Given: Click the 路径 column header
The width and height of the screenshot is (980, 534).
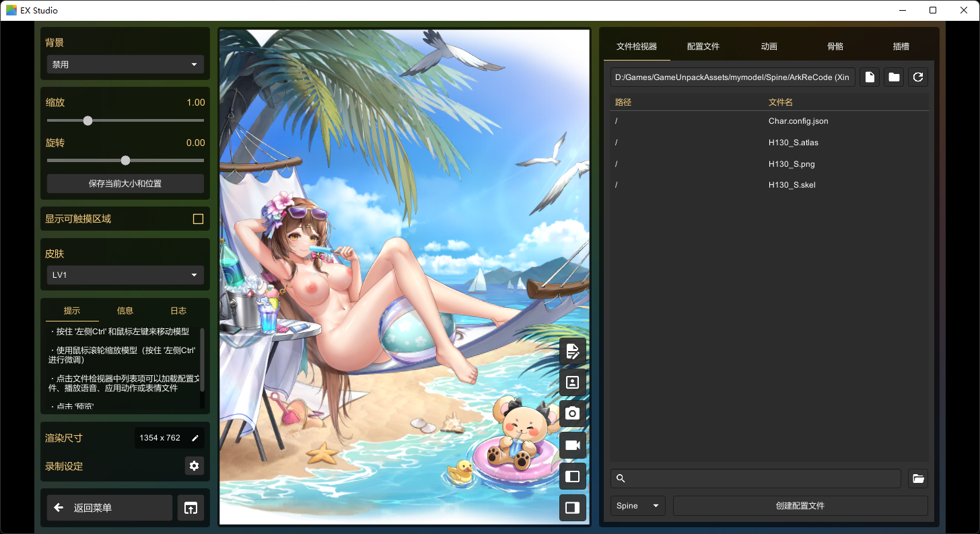Looking at the screenshot, I should tap(623, 102).
